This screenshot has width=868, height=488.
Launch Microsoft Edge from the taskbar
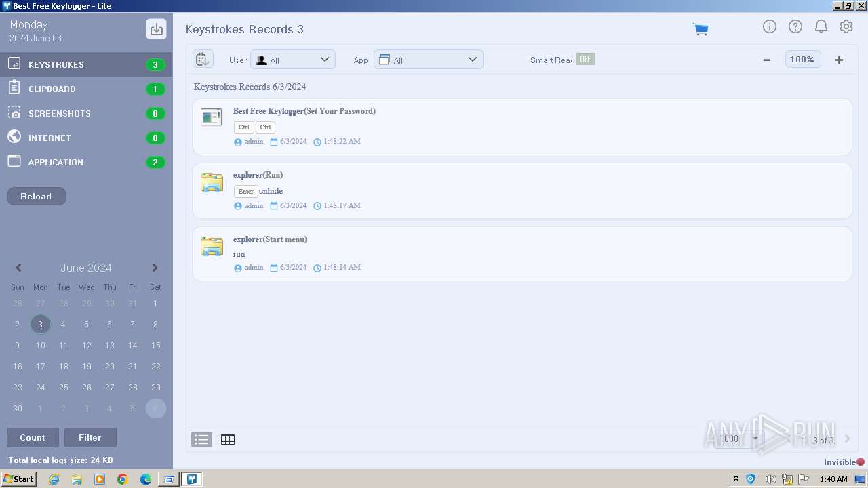pyautogui.click(x=146, y=479)
